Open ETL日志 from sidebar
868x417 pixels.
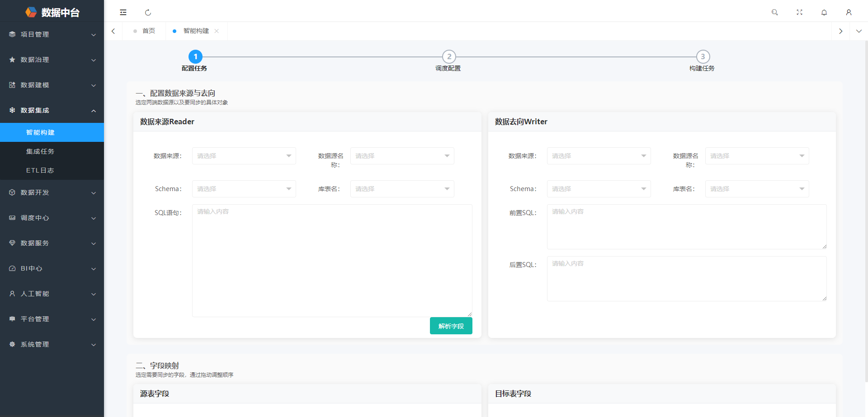tap(40, 170)
